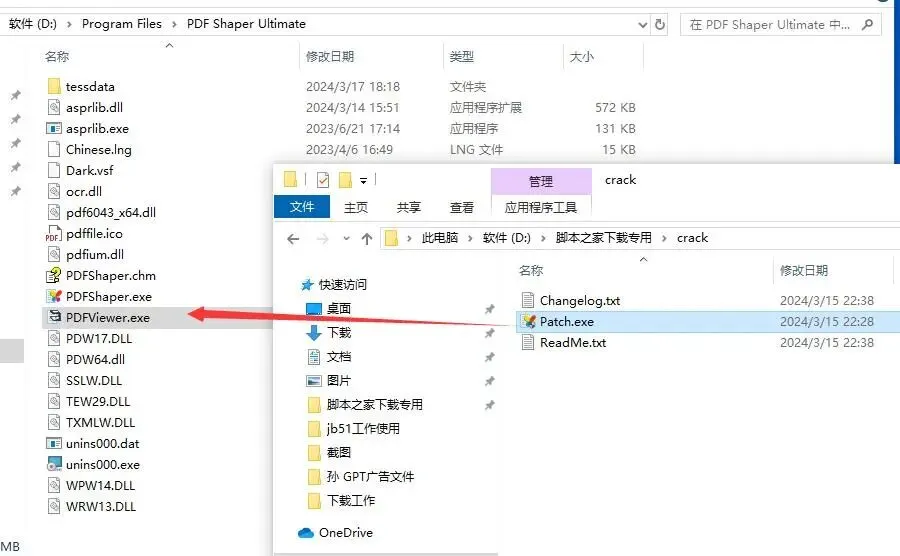
Task: Select 下载 in quick access sidebar
Action: tap(339, 333)
